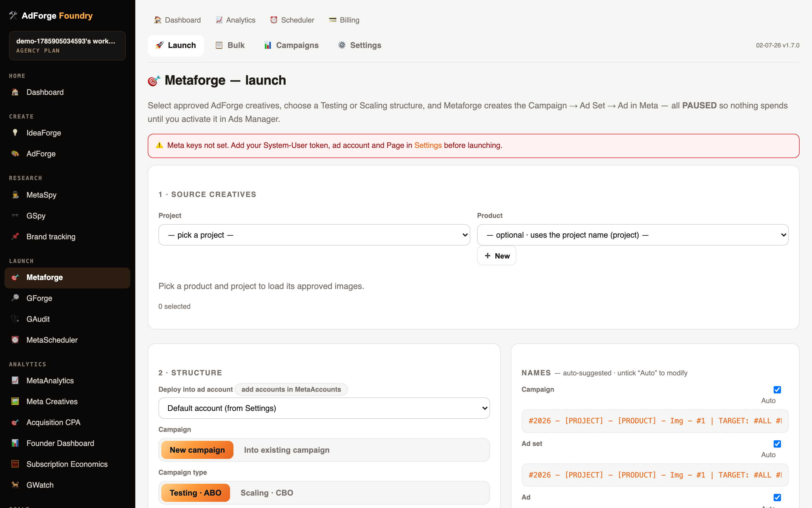
Task: Open the Project dropdown
Action: (x=314, y=235)
